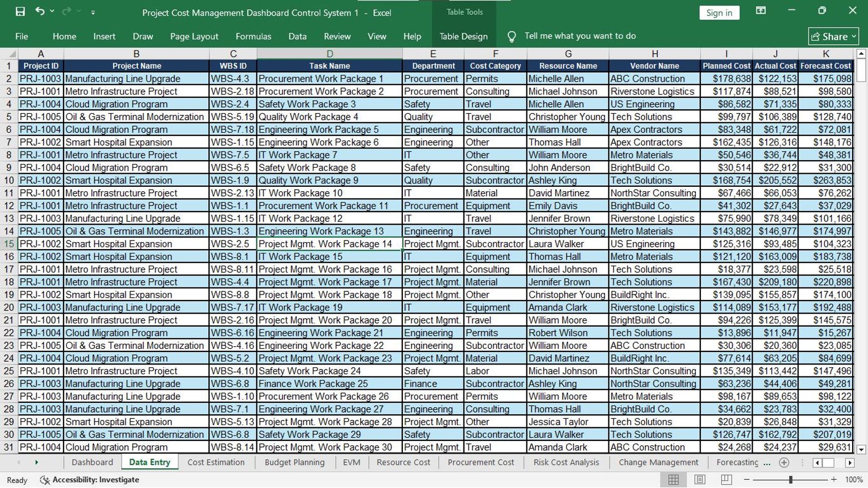Screen dimensions: 868x488
Task: Open the Draw ribbon tab
Action: click(x=143, y=36)
